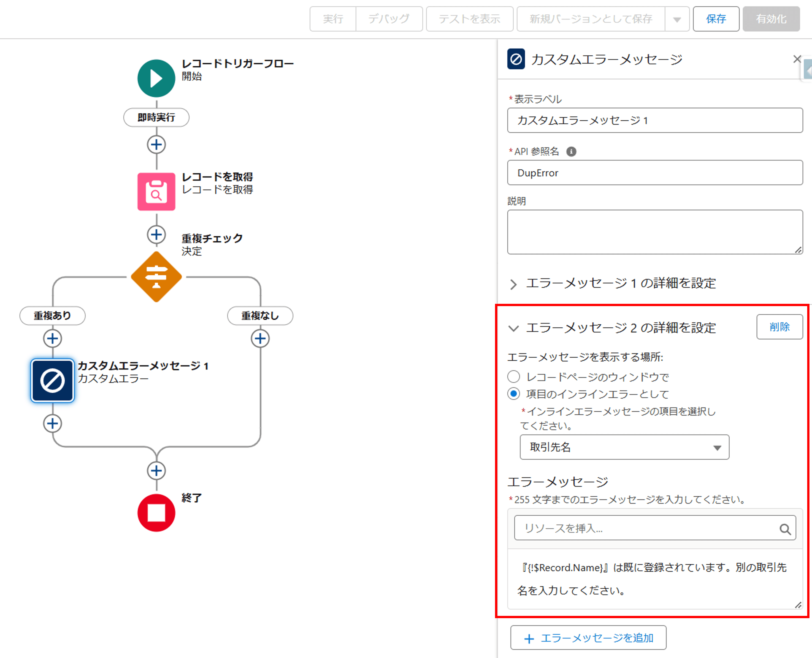Open dropdown arrow next to 新規バージョンとして保存
Image resolution: width=812 pixels, height=658 pixels.
(x=677, y=19)
